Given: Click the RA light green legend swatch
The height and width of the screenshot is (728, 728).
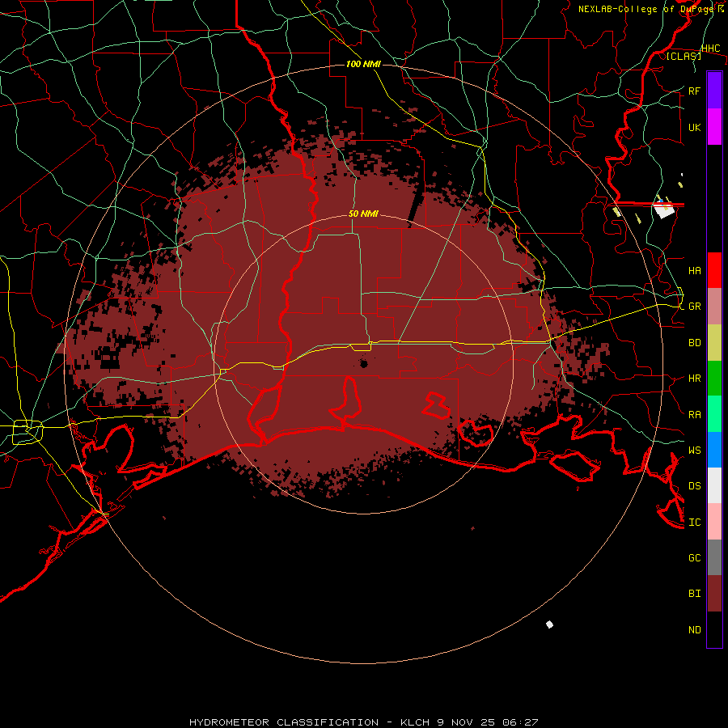Looking at the screenshot, I should click(x=714, y=414).
